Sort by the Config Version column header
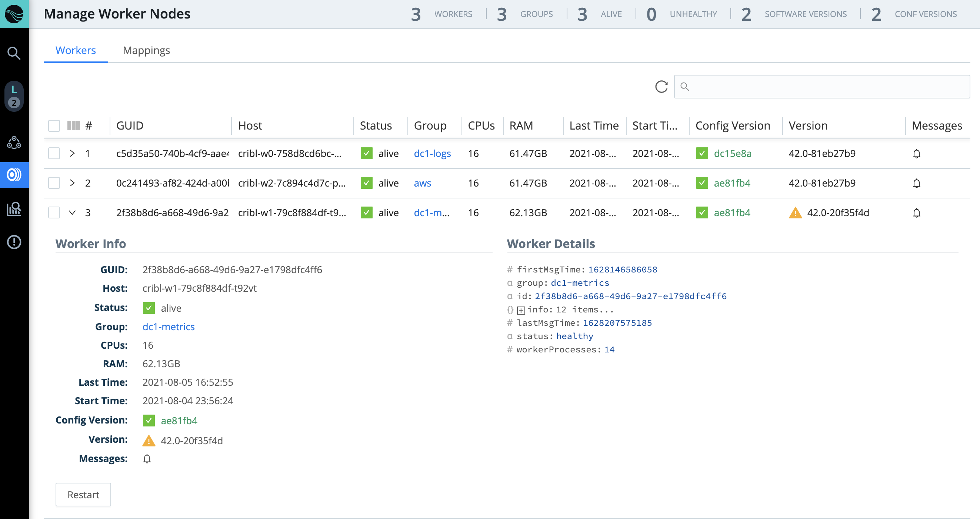The height and width of the screenshot is (519, 980). click(733, 125)
